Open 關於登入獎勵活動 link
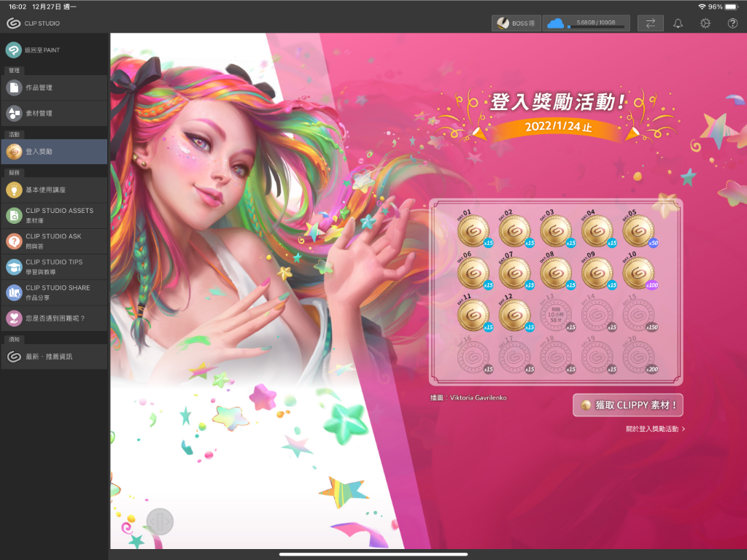 click(x=656, y=429)
